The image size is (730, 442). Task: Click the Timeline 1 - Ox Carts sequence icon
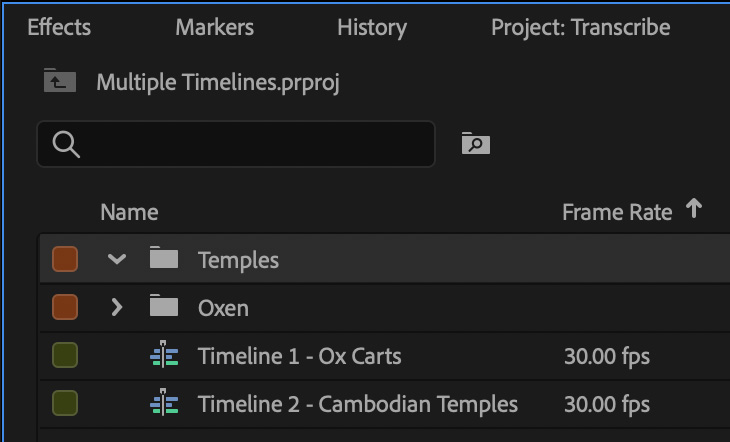click(x=164, y=354)
